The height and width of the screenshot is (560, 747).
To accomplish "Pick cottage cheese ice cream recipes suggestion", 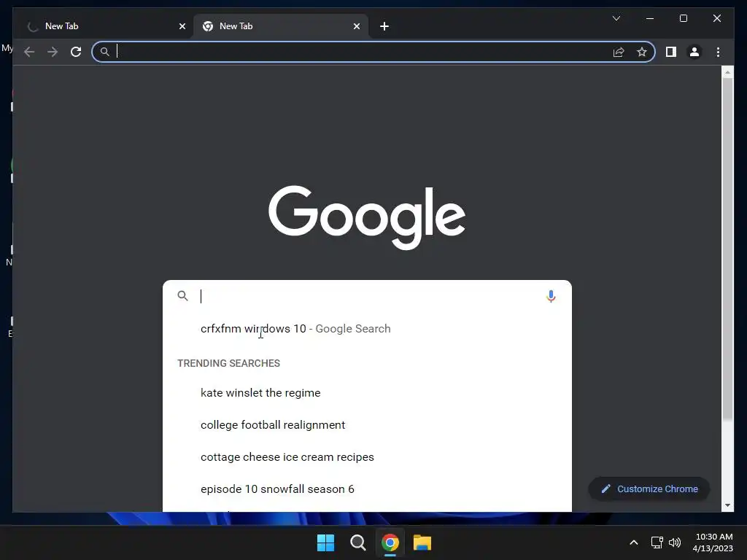I will click(x=367, y=456).
